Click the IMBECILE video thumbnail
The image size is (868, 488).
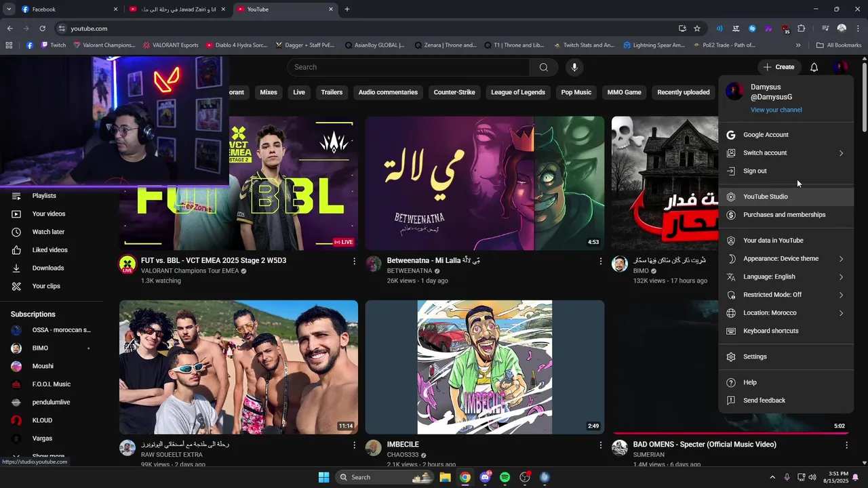click(x=485, y=367)
